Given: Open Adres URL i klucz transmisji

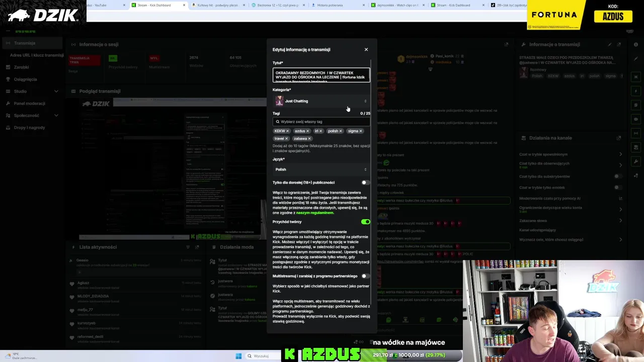Looking at the screenshot, I should click(x=37, y=55).
